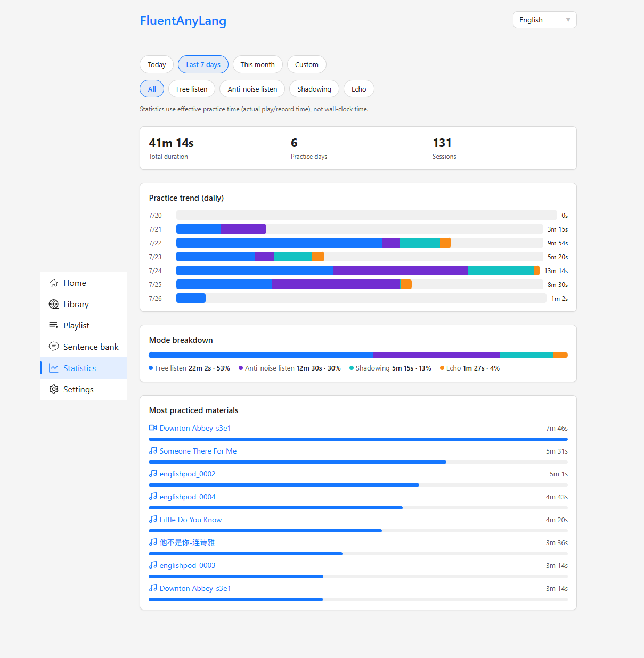Screen dimensions: 644x658
Task: Click the music note icon beside englishpod_0004
Action: (153, 496)
